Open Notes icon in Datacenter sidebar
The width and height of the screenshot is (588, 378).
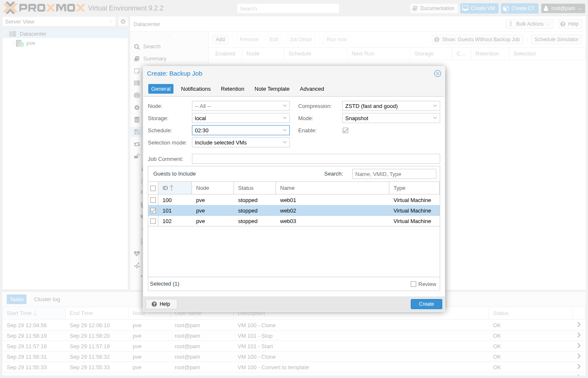[x=137, y=71]
